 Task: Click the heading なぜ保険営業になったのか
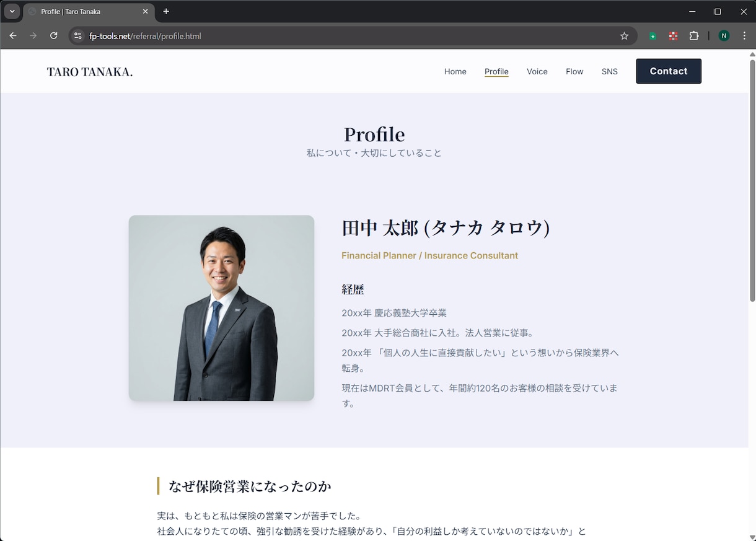[250, 486]
